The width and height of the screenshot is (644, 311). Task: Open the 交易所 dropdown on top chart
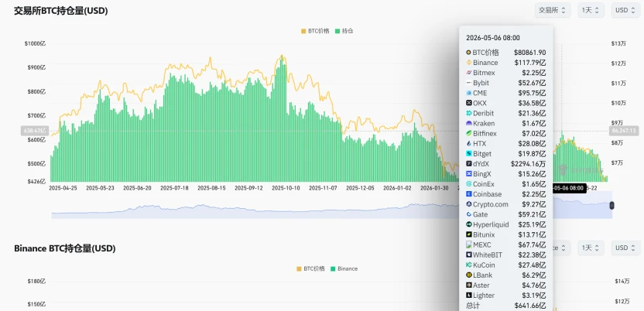click(553, 10)
